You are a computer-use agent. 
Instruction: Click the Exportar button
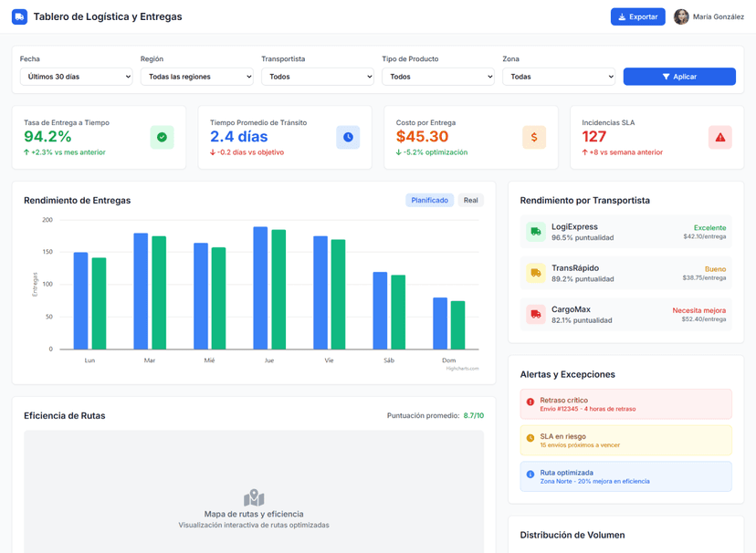click(638, 16)
